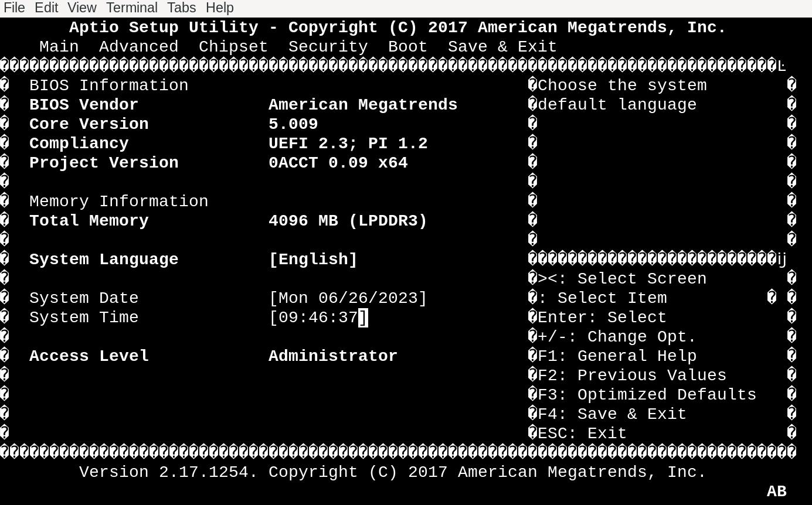Open the Edit menu
The width and height of the screenshot is (812, 505).
pos(46,8)
